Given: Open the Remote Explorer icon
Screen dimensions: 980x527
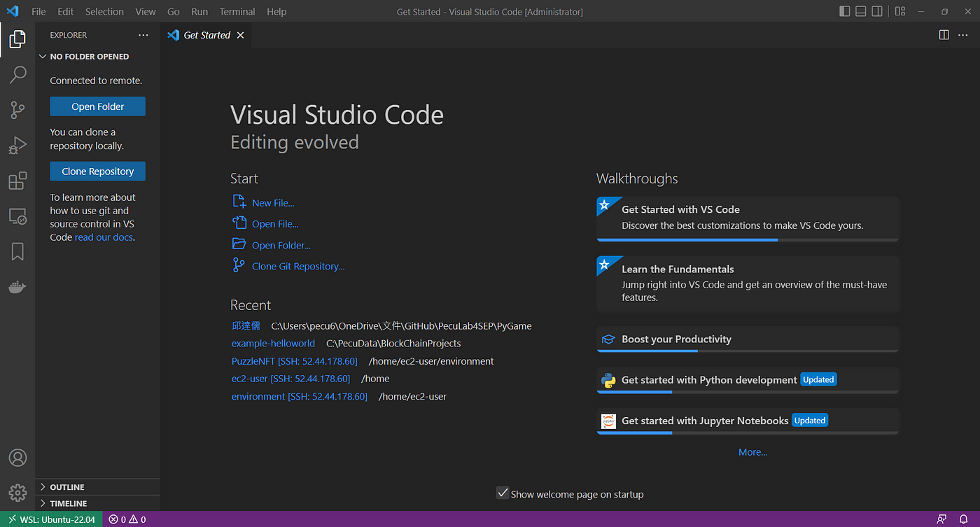Looking at the screenshot, I should pyautogui.click(x=17, y=216).
